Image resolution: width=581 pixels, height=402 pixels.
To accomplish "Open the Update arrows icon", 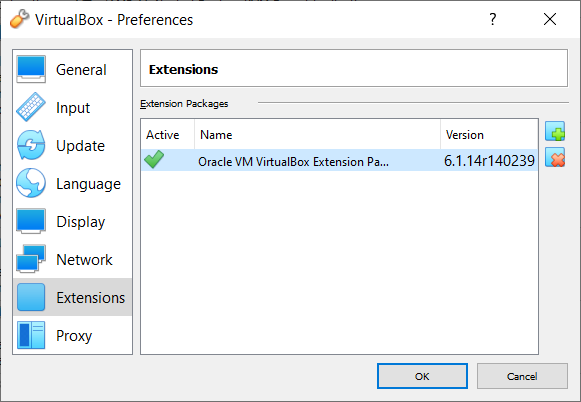I will pos(31,145).
